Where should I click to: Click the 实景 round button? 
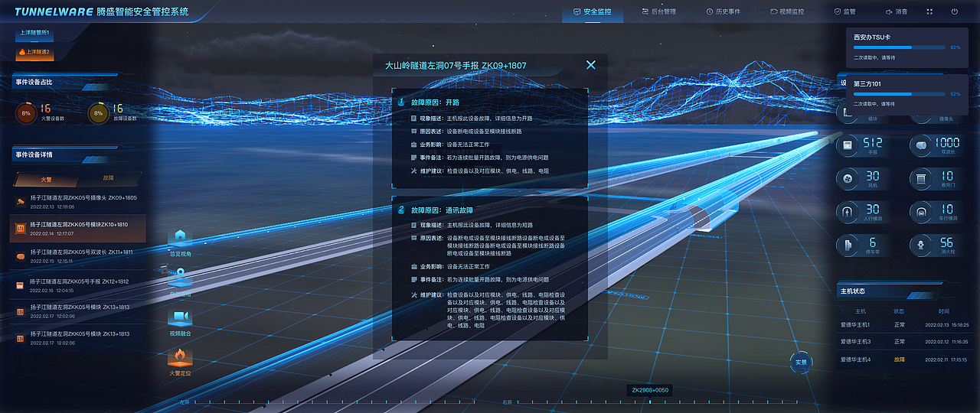coord(801,363)
